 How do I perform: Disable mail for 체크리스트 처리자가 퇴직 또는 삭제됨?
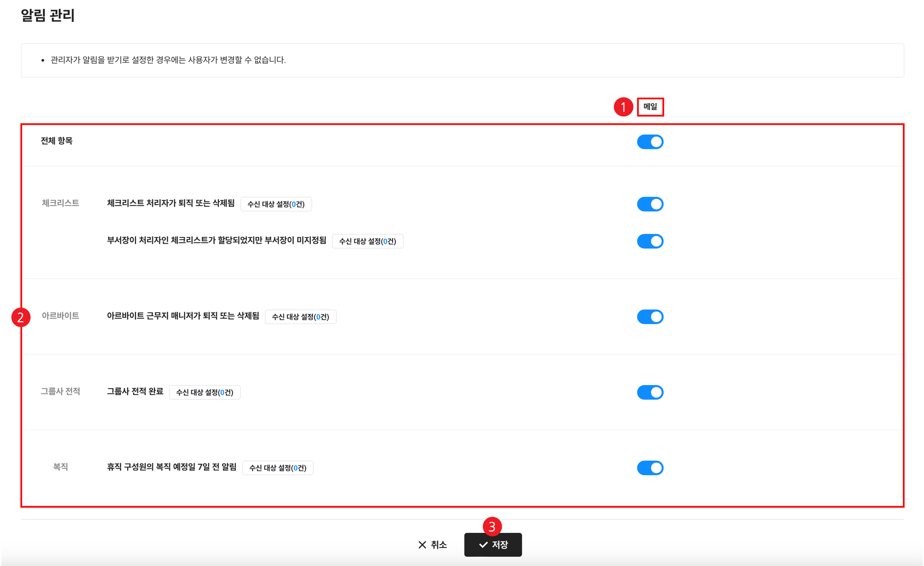[650, 204]
